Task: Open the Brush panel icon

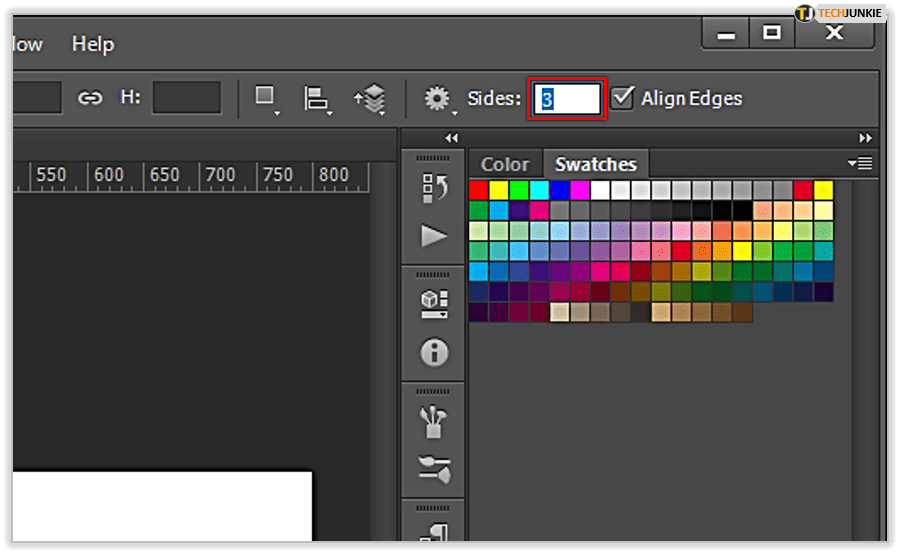Action: (433, 422)
